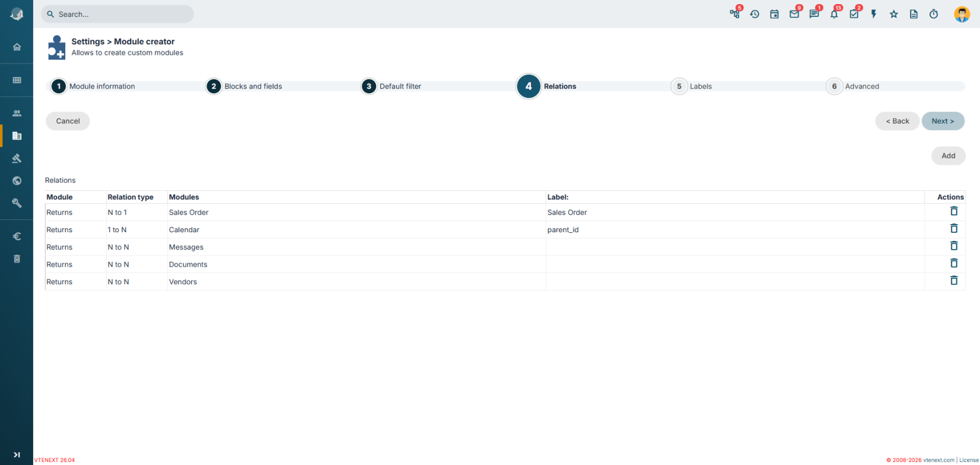Click the Sales Order module cell
This screenshot has height=465, width=980.
pyautogui.click(x=356, y=212)
